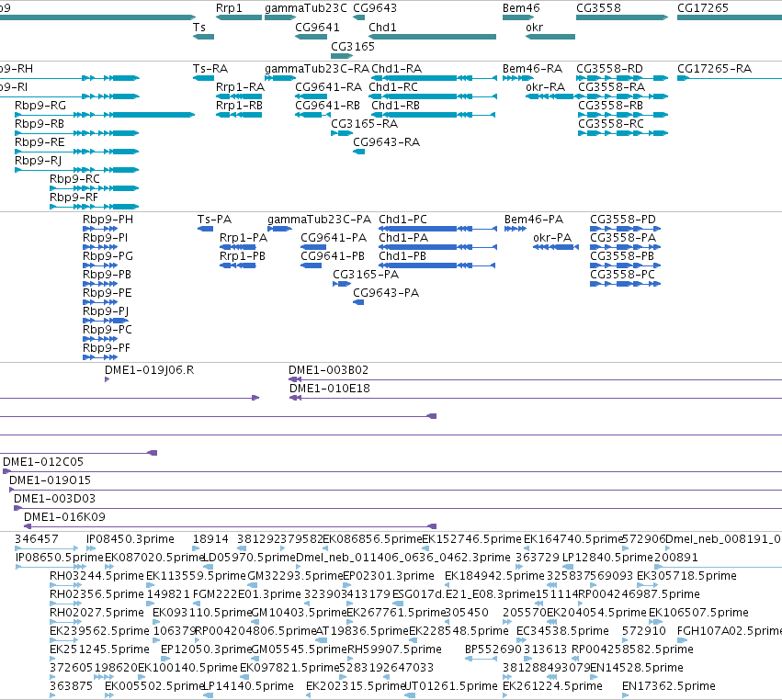Select the okr gene label
782x700 pixels.
[534, 28]
